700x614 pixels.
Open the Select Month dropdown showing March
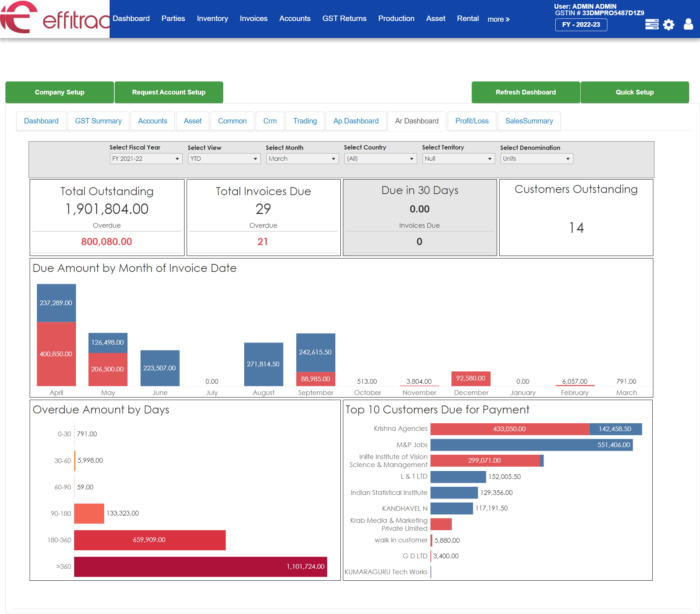coord(302,159)
